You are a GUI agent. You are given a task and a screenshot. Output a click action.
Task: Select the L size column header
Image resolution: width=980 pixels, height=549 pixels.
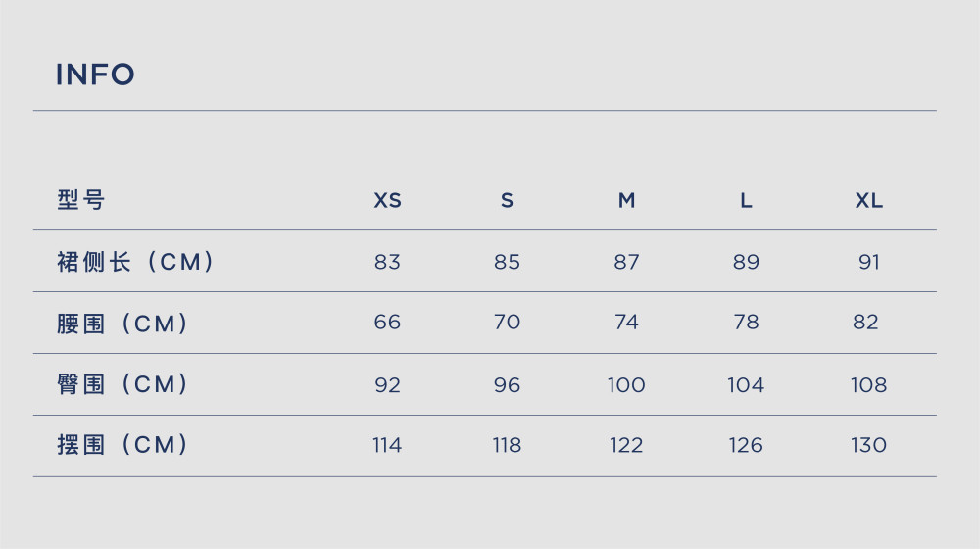pos(746,200)
